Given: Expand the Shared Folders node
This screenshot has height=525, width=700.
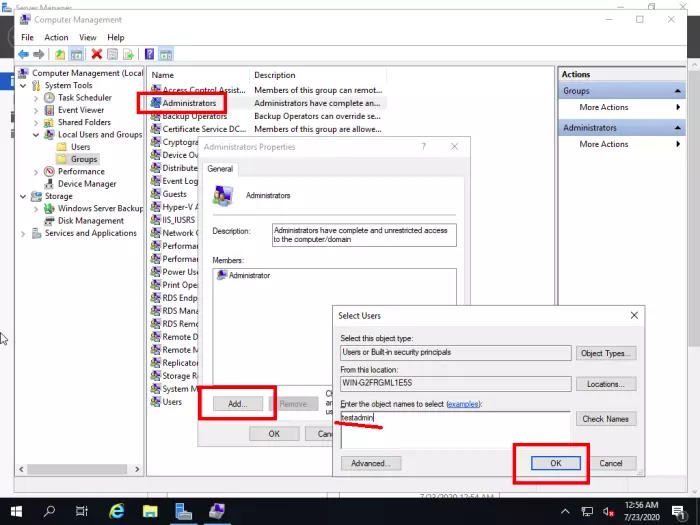Looking at the screenshot, I should (x=36, y=122).
